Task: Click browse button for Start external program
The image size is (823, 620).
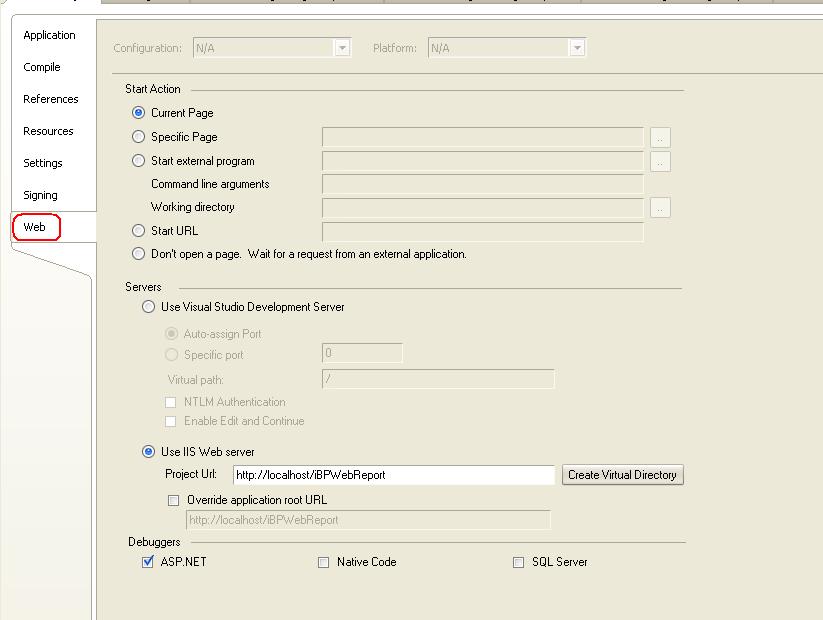Action: point(660,162)
